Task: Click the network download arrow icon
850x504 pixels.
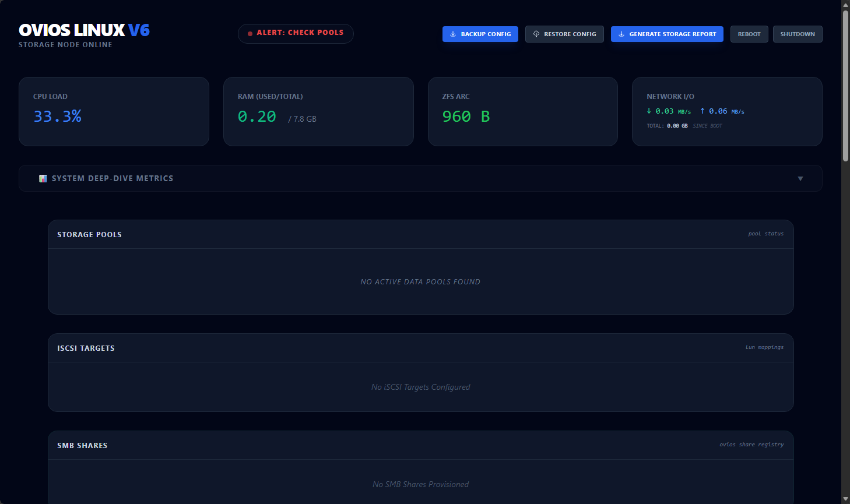Action: pyautogui.click(x=649, y=111)
